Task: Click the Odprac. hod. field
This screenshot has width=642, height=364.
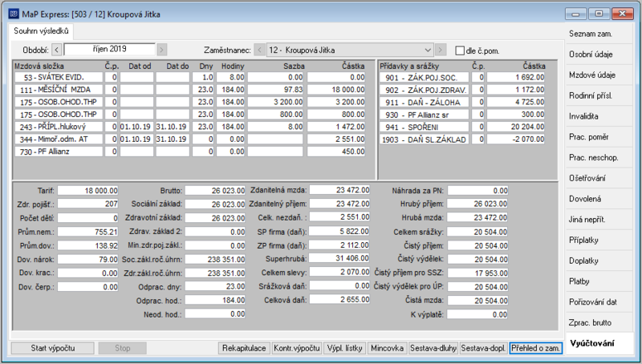Action: click(215, 300)
